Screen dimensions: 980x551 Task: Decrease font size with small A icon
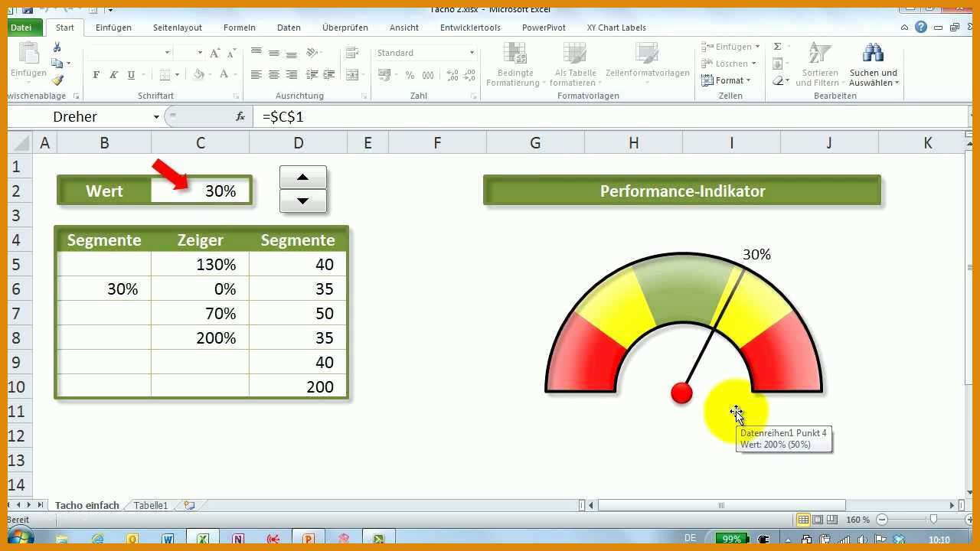pos(231,53)
